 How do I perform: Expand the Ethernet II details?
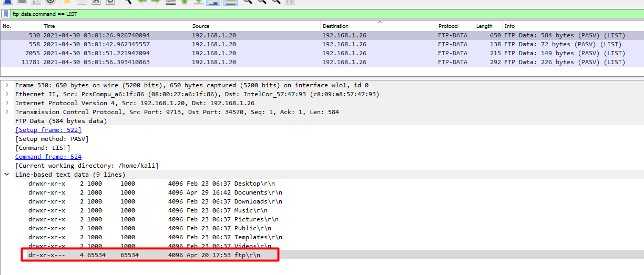click(6, 94)
